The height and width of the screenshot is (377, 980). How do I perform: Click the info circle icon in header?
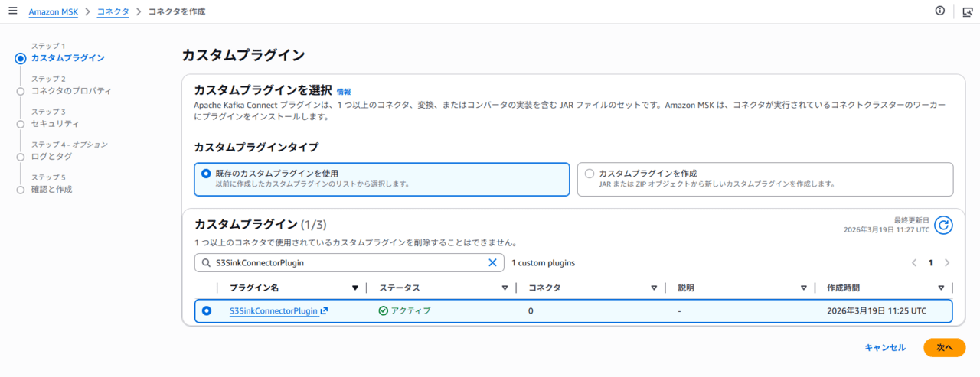pyautogui.click(x=940, y=11)
